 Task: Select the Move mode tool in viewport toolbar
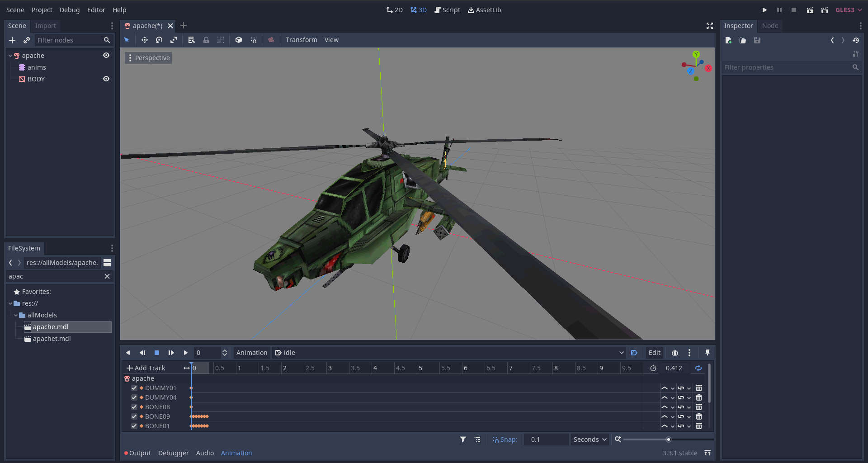tap(145, 40)
